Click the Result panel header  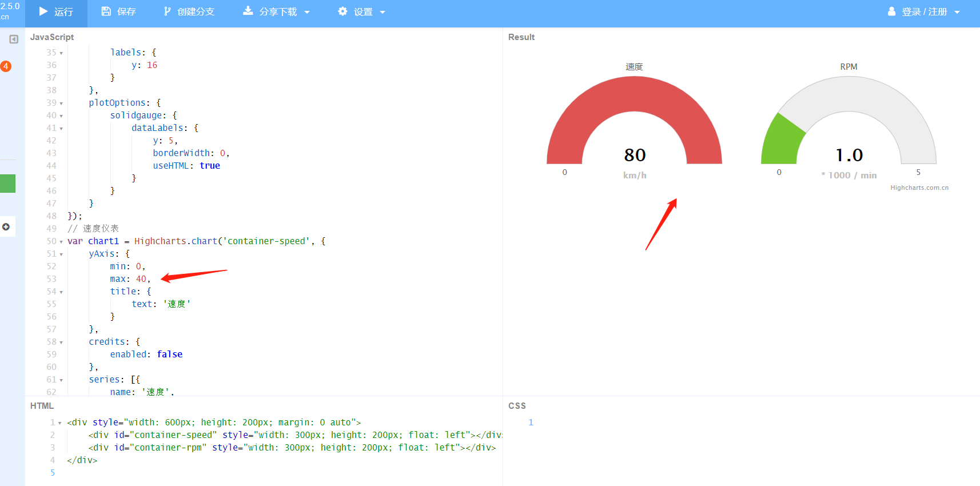[521, 37]
